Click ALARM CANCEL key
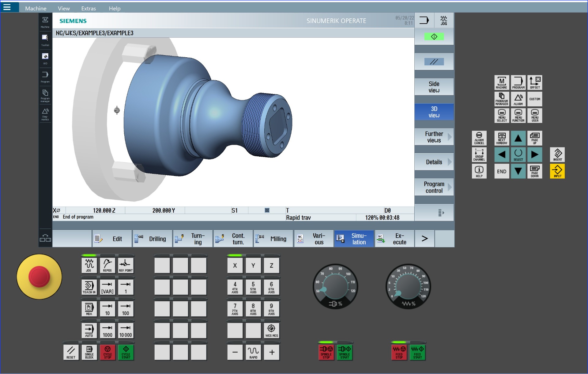 click(479, 138)
